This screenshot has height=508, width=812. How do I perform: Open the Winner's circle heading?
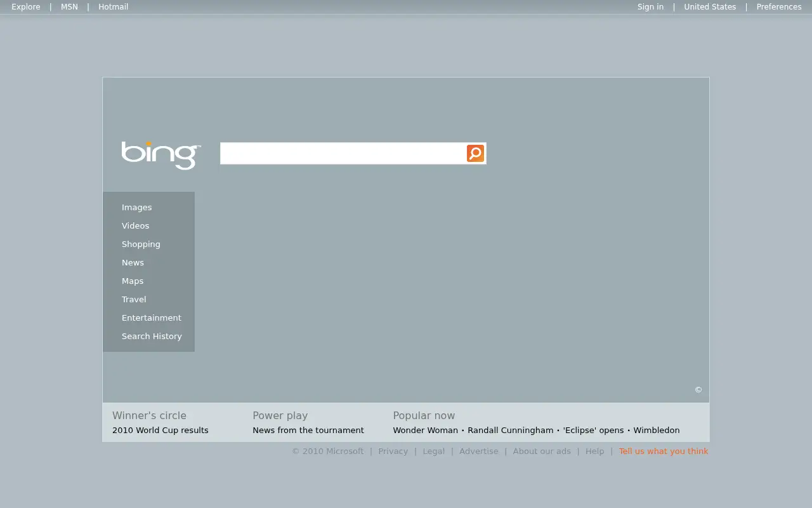[x=149, y=415]
